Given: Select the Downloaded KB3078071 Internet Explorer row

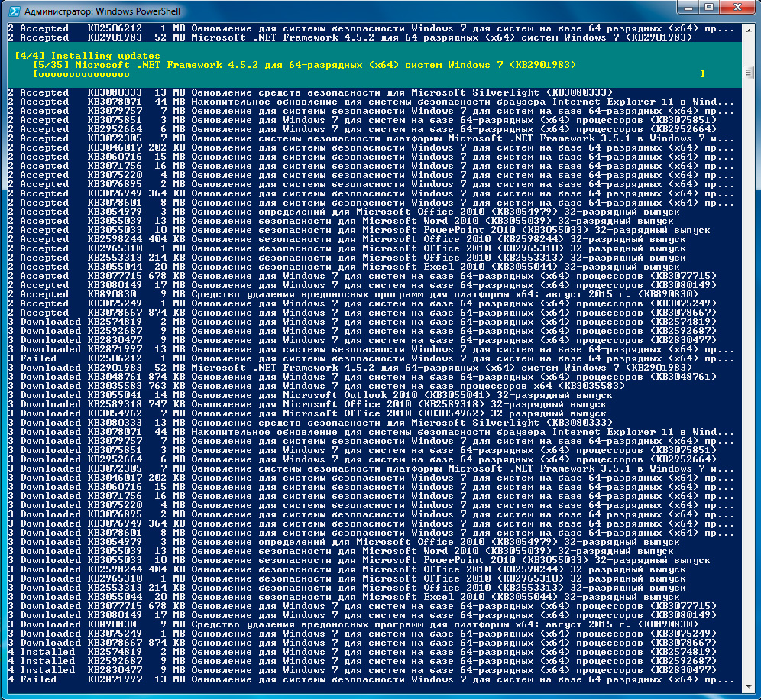Looking at the screenshot, I should pos(371,432).
